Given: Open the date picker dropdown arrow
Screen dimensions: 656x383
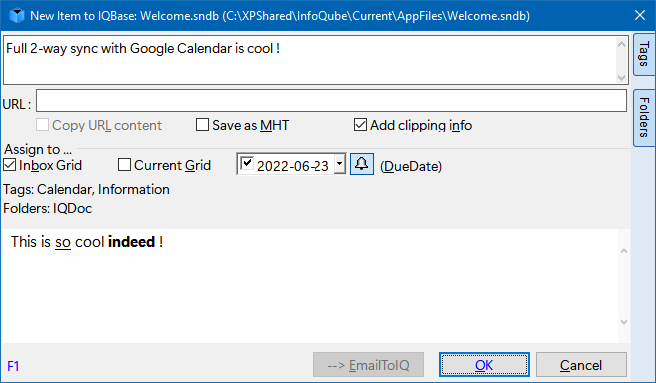Looking at the screenshot, I should (340, 164).
